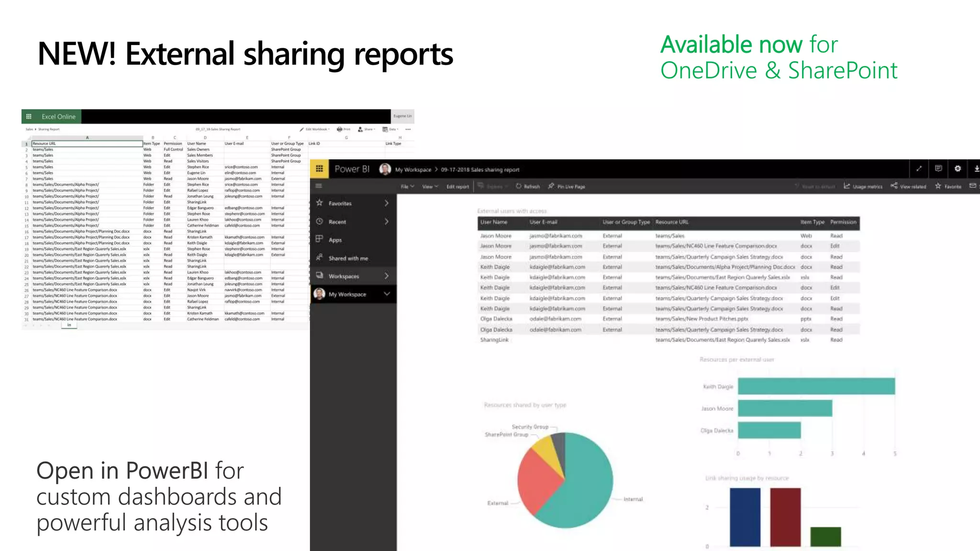The width and height of the screenshot is (980, 551).
Task: Select the Jason Moore bar in chart
Action: coord(785,408)
